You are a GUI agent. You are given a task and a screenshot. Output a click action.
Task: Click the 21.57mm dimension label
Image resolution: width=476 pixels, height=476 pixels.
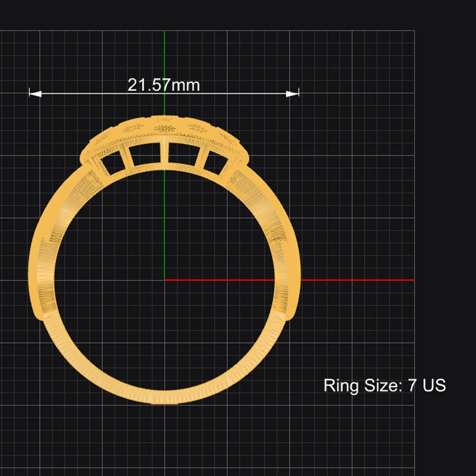pos(164,85)
